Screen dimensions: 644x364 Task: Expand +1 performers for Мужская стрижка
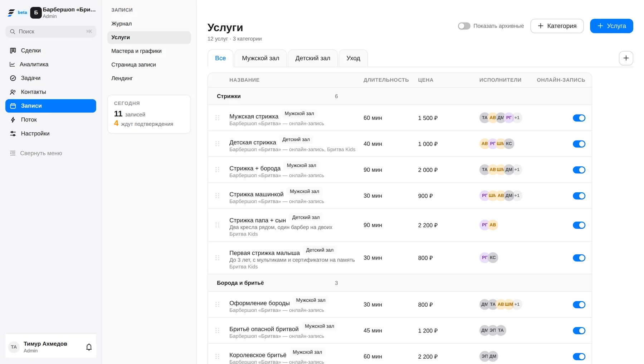517,118
